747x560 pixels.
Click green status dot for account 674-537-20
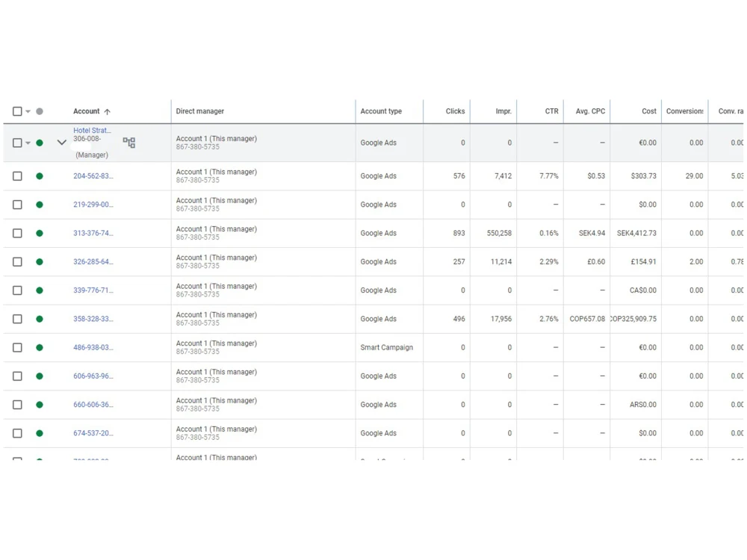coord(40,433)
